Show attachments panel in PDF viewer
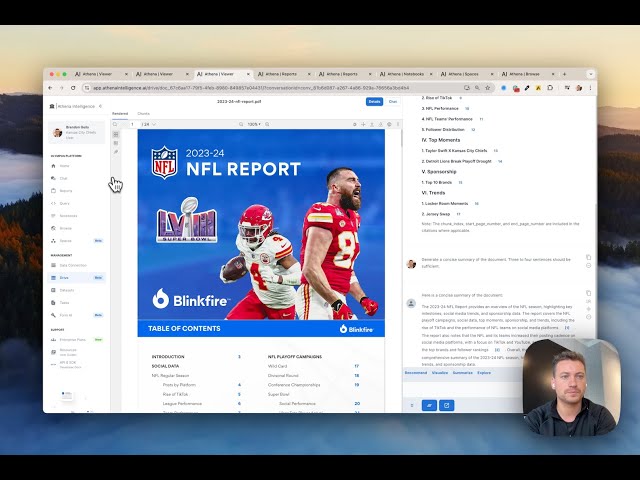This screenshot has height=480, width=640. 116,152
